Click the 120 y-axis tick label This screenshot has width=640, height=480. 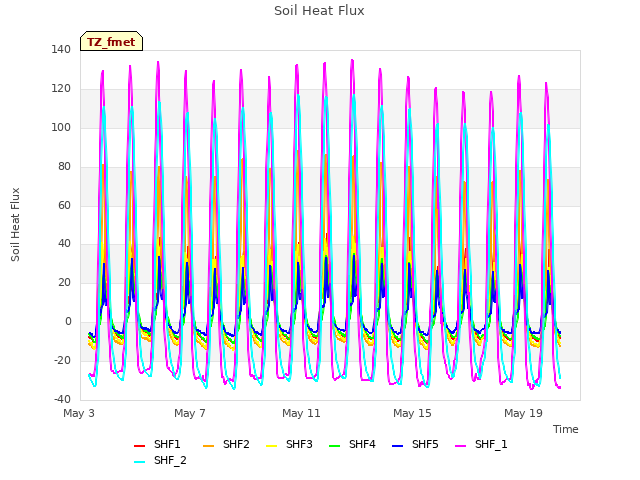61,89
